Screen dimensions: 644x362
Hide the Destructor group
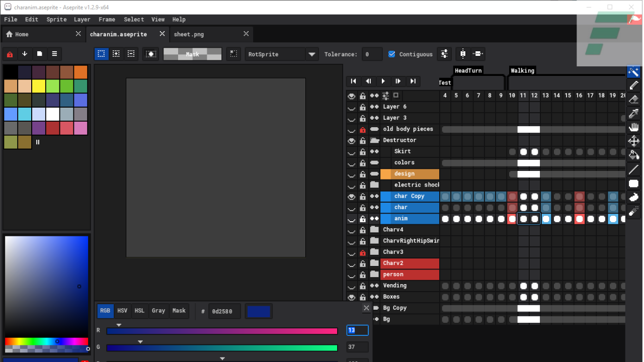[x=352, y=140]
